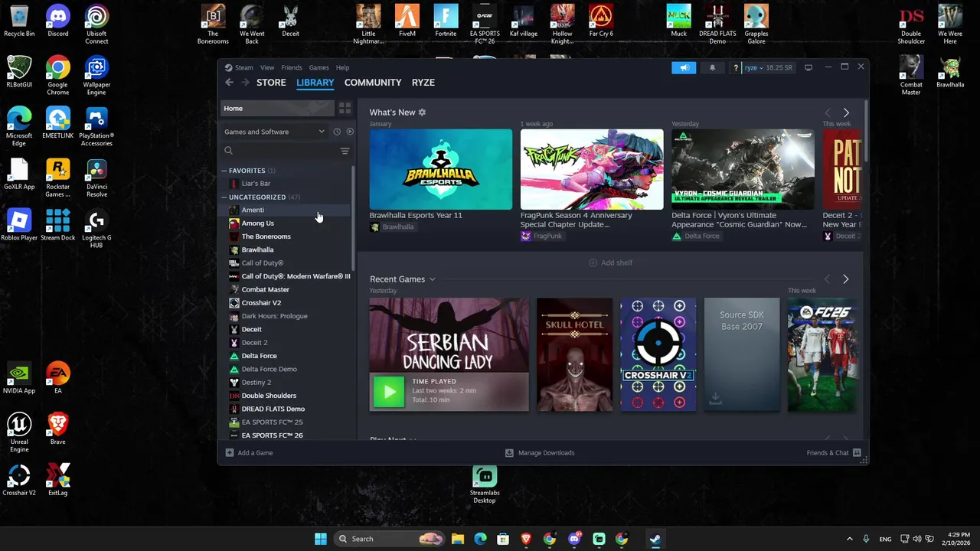Screen dimensions: 980x551
Task: Open Ubisoft Connect desktop shortcut
Action: [x=96, y=24]
